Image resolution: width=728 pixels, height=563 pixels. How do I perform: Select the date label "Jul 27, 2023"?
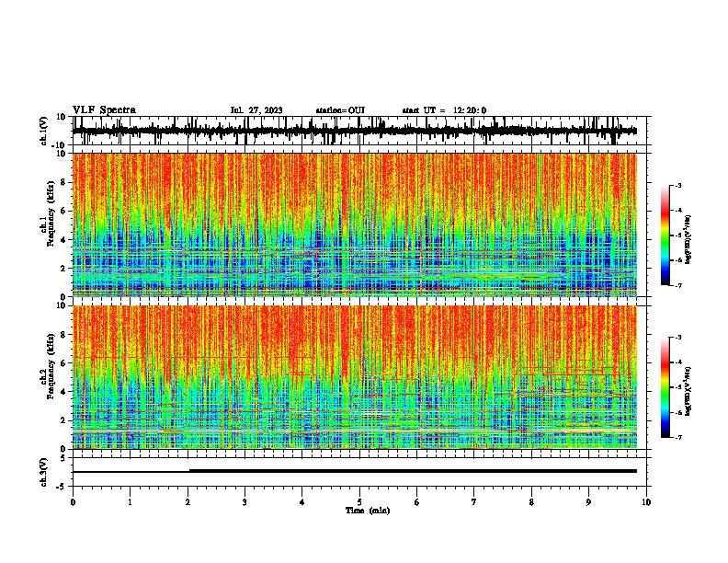click(x=256, y=110)
